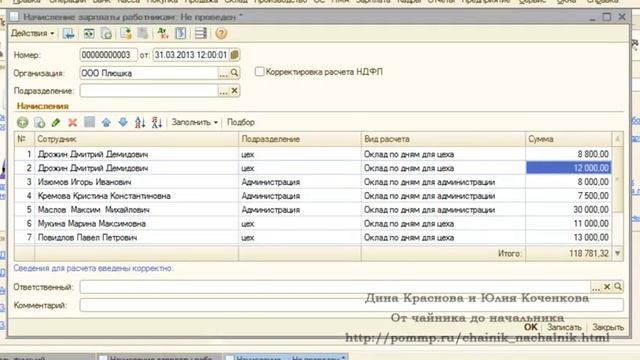Copy the selected accrual row icon

(40, 122)
